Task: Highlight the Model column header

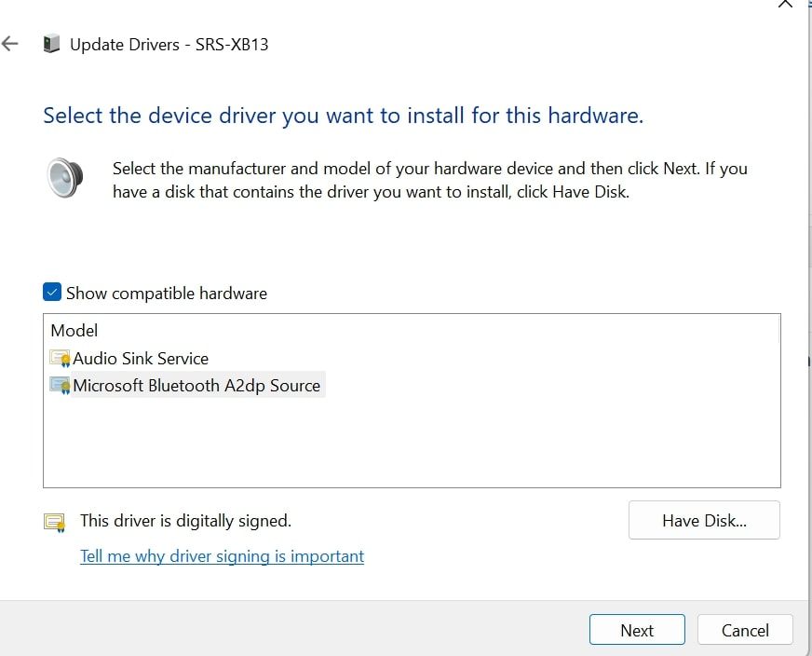Action: point(74,330)
